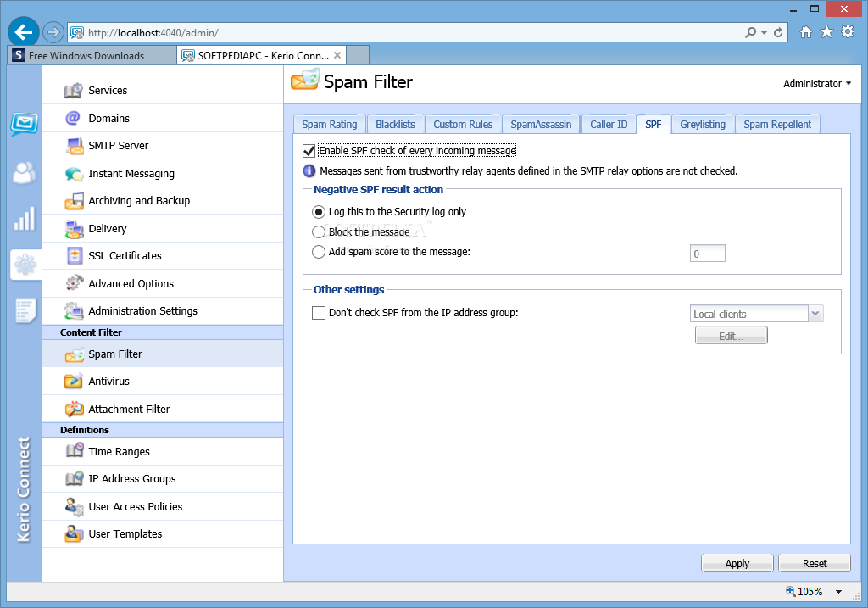
Task: Click the Edit... button
Action: click(x=731, y=336)
